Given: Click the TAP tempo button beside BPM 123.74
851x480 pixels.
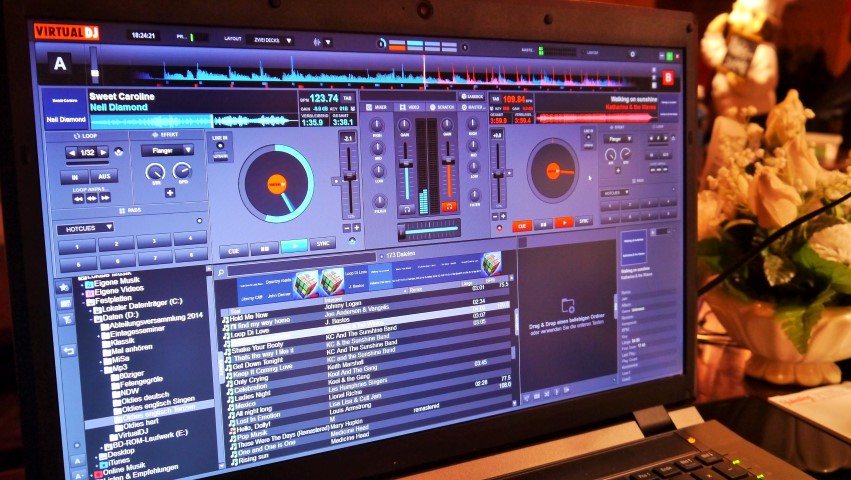Looking at the screenshot, I should pyautogui.click(x=347, y=98).
